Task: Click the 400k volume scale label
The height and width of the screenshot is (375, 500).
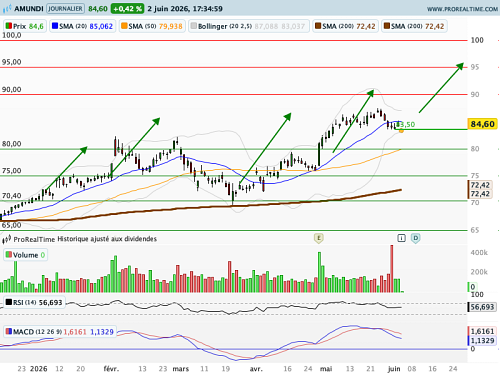Action: coord(479,253)
